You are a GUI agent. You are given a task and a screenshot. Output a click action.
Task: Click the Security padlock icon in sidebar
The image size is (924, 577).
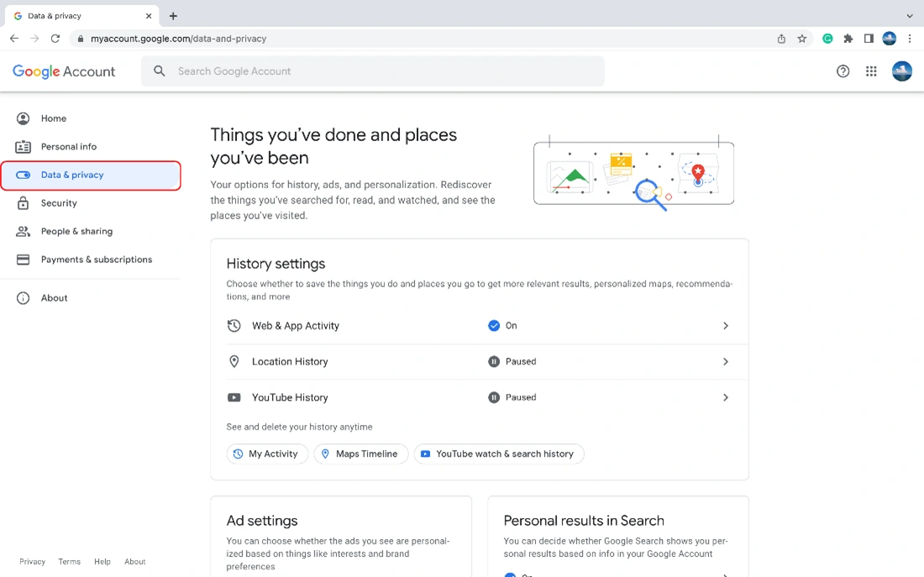coord(23,203)
